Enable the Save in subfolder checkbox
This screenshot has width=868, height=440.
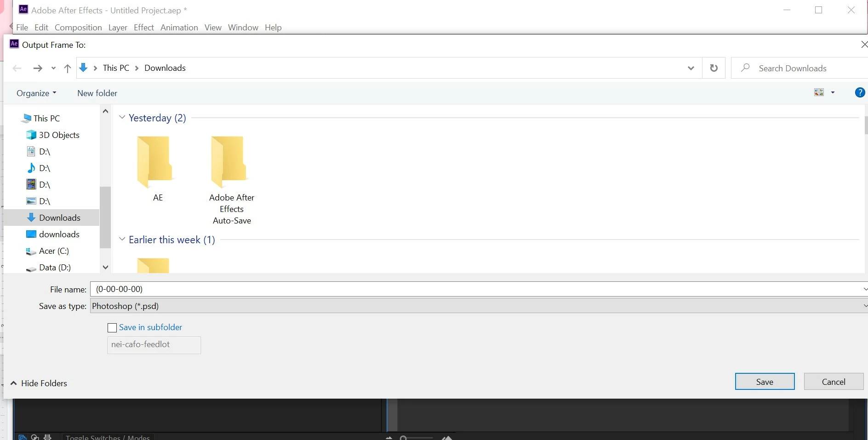112,327
